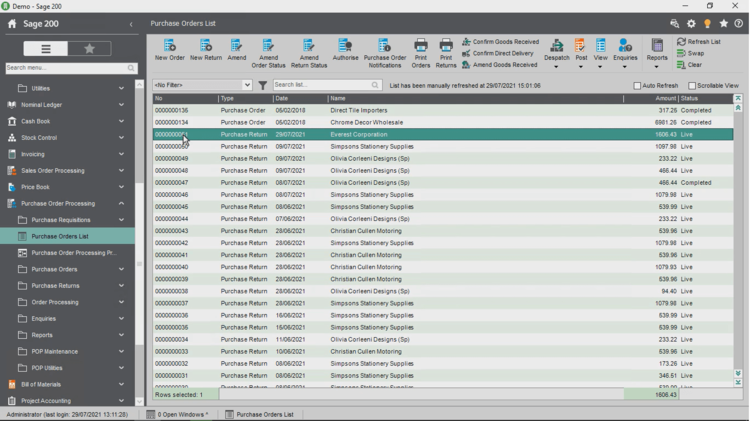Viewport: 750px width, 421px height.
Task: Click the settings gear icon
Action: tap(691, 23)
